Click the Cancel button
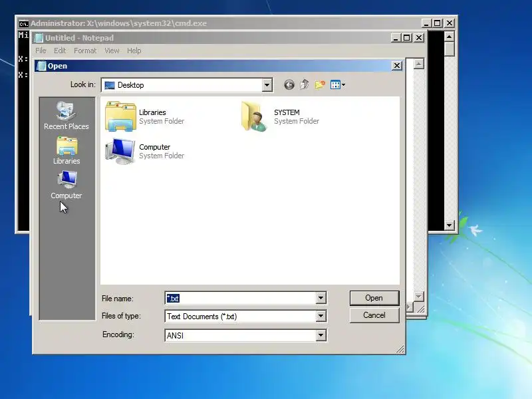The height and width of the screenshot is (399, 532). (374, 315)
